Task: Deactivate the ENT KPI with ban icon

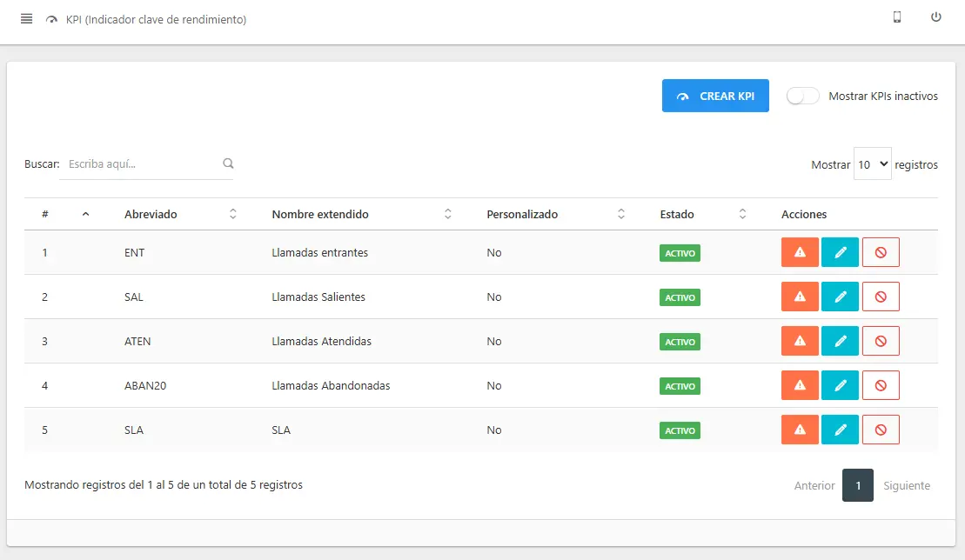Action: coord(881,252)
